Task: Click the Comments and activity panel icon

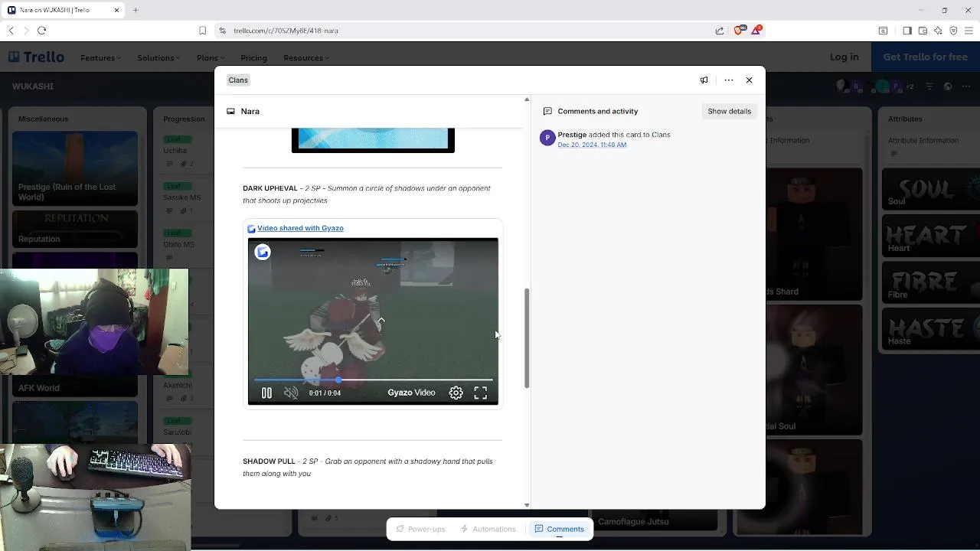Action: coord(547,111)
